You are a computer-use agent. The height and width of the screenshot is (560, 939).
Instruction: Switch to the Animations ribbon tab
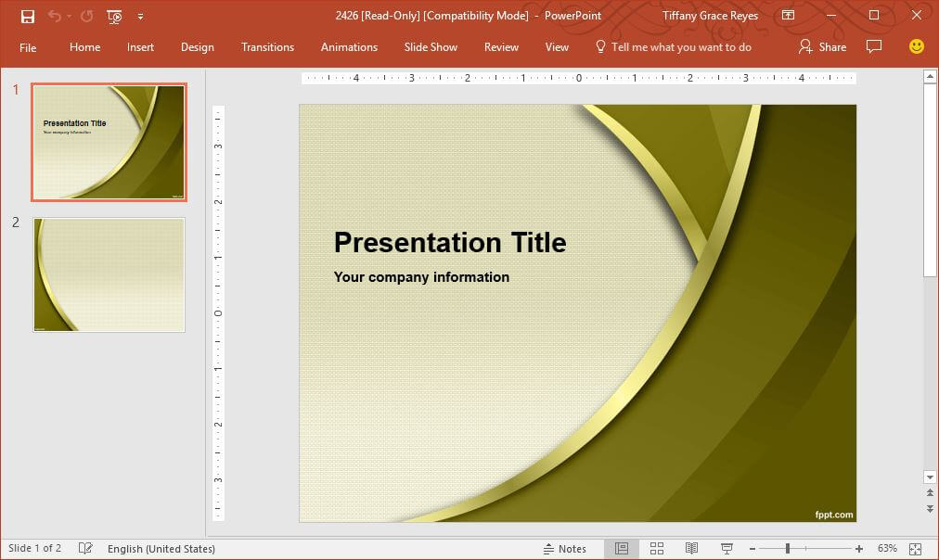(x=349, y=47)
